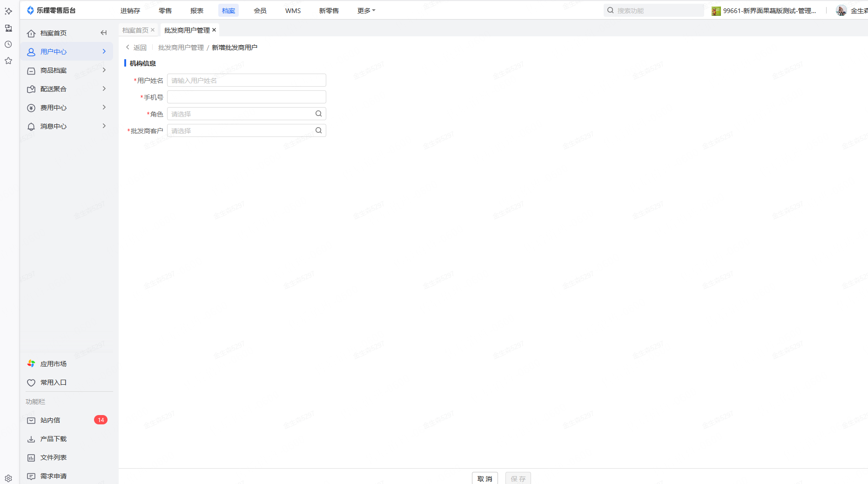Screen dimensions: 868x484
Task: Open 需求申请 in the sidebar
Action: [x=54, y=476]
